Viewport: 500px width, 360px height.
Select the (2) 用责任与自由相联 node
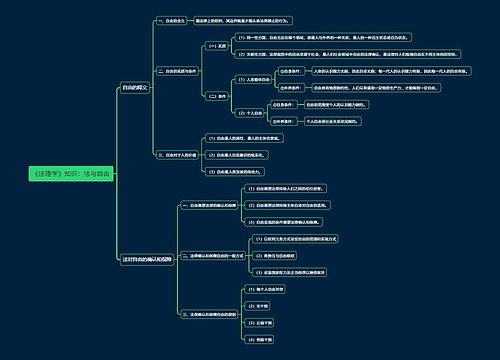click(275, 256)
